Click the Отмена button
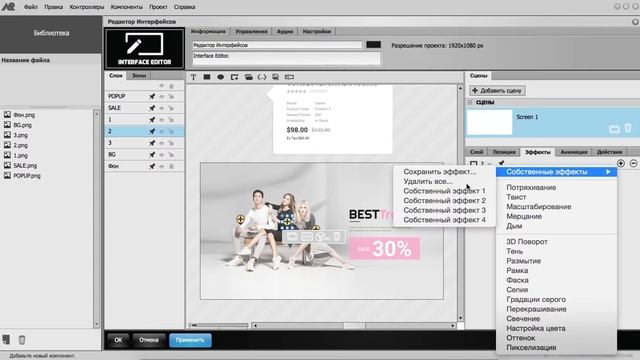The height and width of the screenshot is (360, 640). click(149, 340)
